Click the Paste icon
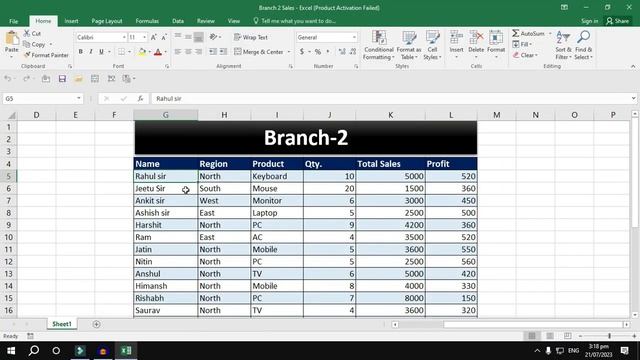 12,38
